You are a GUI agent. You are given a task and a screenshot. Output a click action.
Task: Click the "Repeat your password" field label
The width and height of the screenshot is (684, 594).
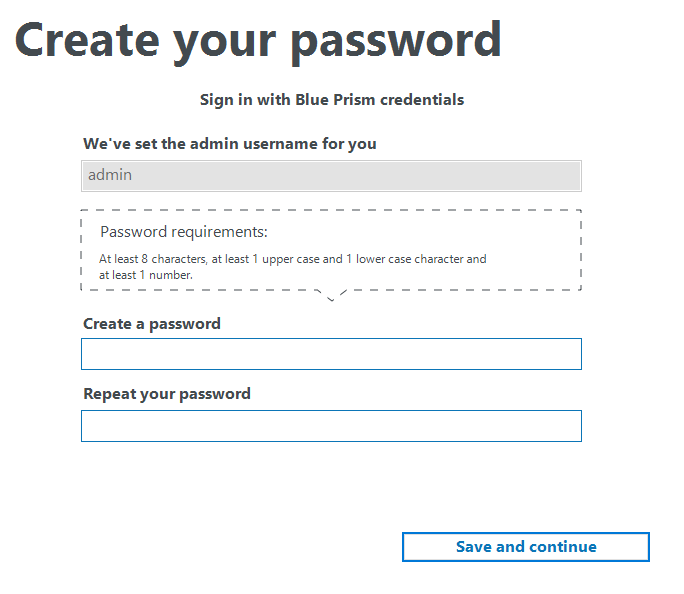point(167,394)
